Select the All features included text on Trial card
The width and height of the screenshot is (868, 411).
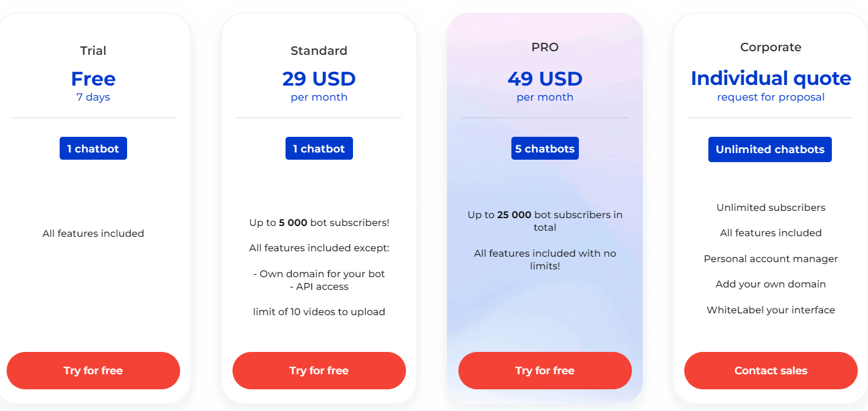93,233
